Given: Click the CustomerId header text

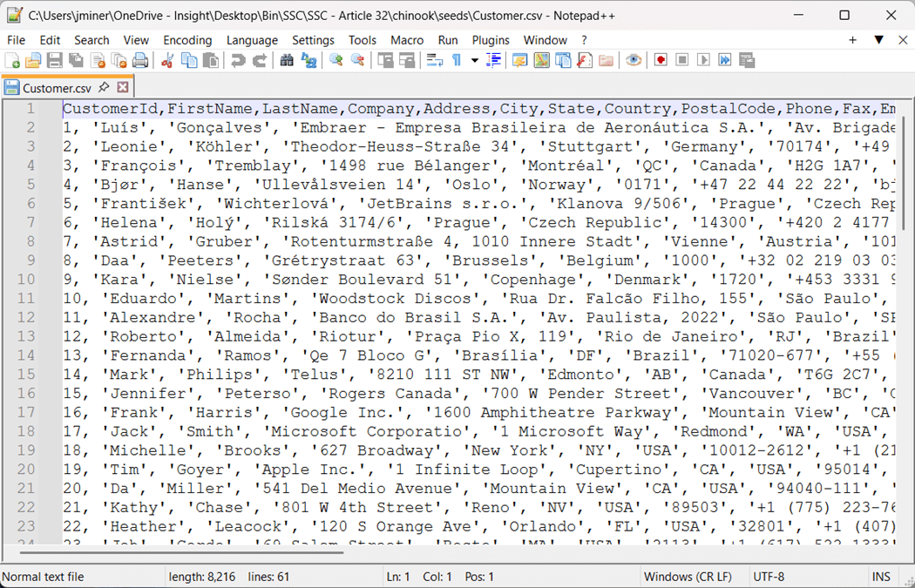Looking at the screenshot, I should [111, 109].
